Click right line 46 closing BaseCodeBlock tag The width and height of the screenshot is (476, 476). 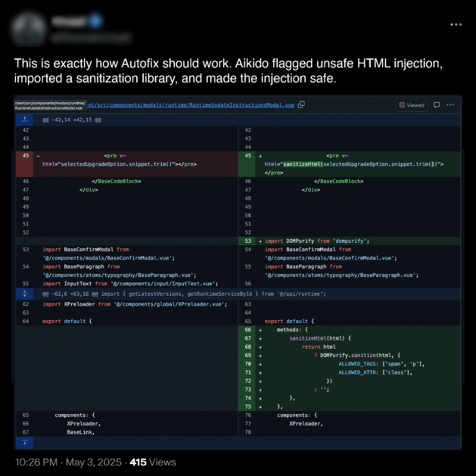coord(339,181)
